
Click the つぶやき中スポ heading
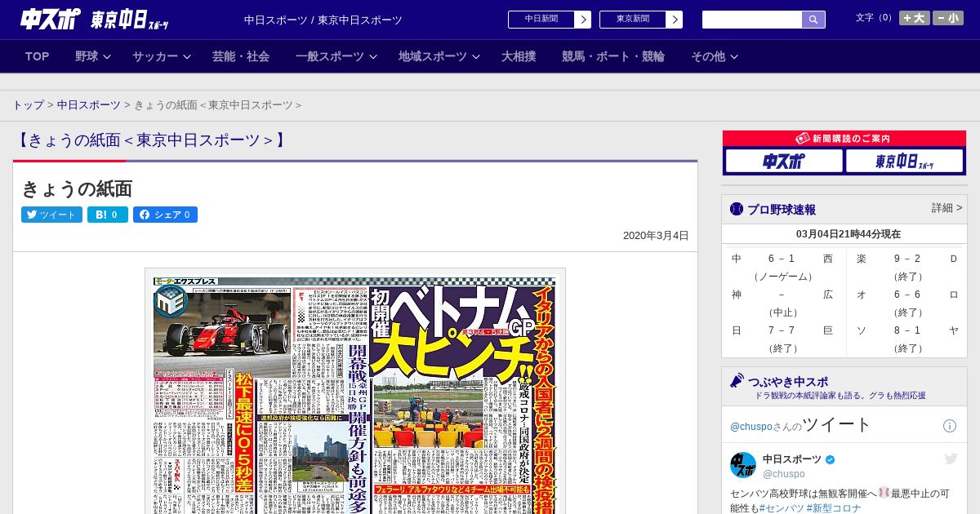(788, 382)
